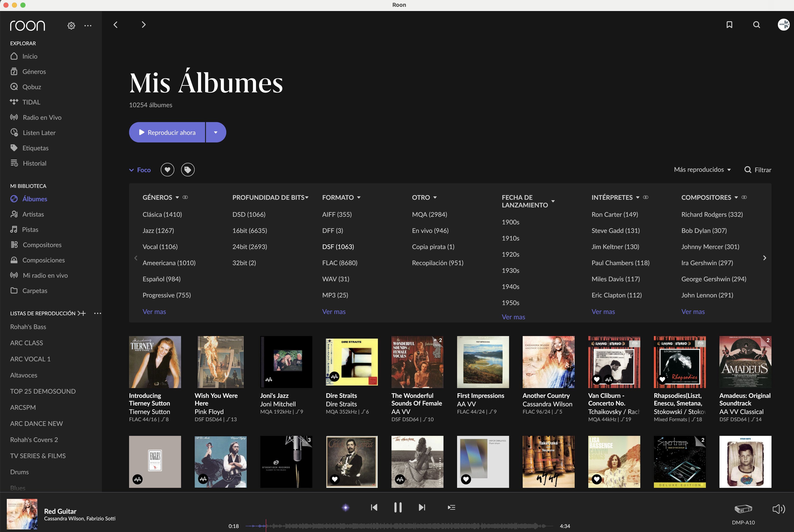The image size is (794, 532).
Task: Click the bookmark icon in top bar
Action: pos(729,25)
